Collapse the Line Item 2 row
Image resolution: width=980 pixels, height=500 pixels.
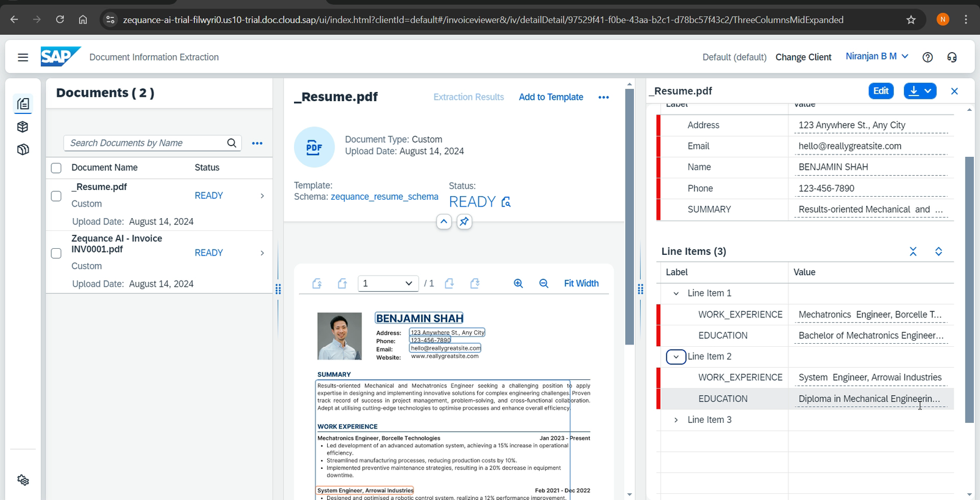click(x=676, y=357)
